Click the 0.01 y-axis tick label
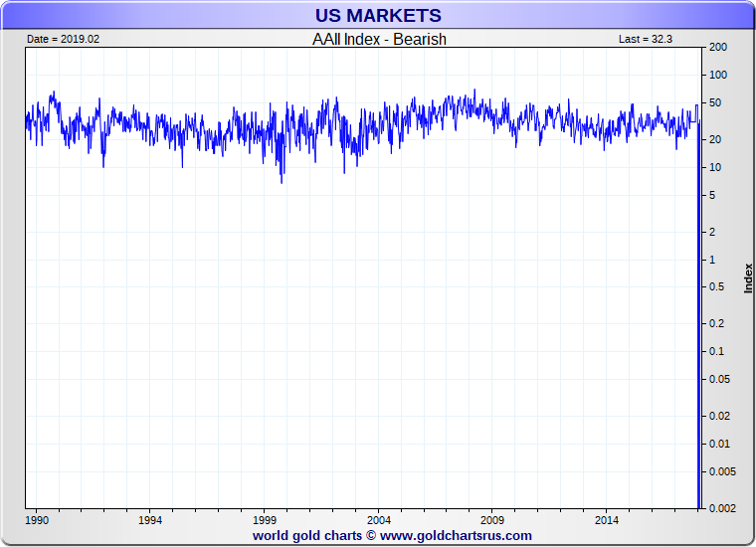 click(718, 444)
